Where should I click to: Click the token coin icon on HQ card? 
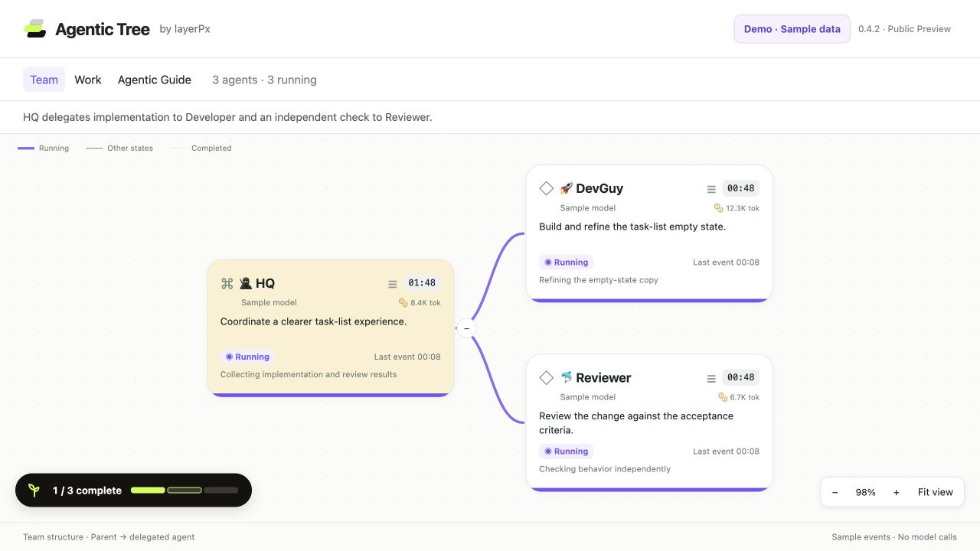(x=403, y=302)
